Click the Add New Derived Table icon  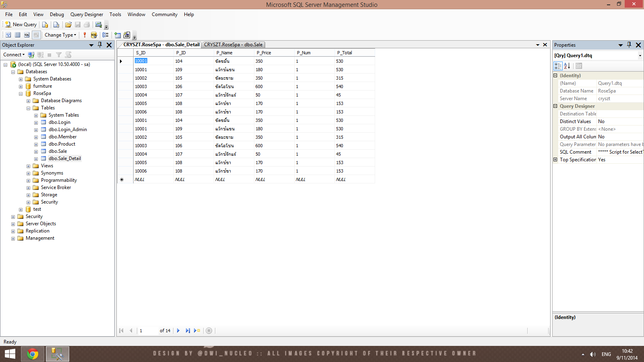[x=127, y=35]
